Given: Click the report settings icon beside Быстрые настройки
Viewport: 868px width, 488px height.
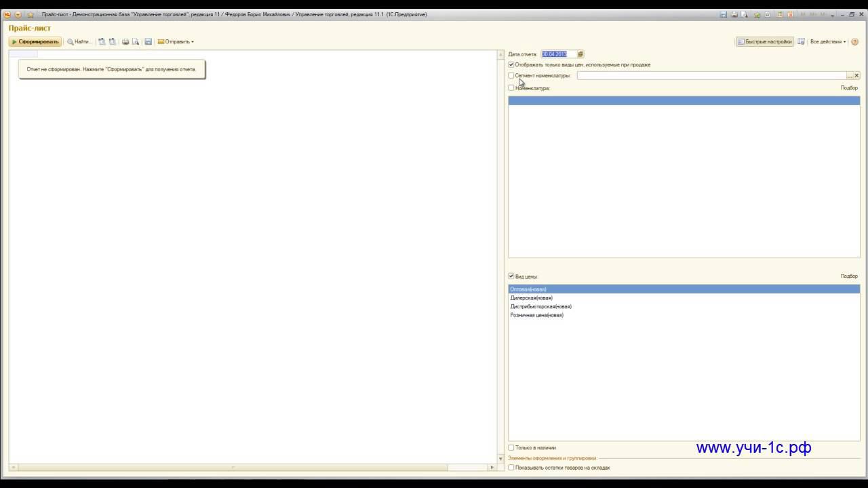Looking at the screenshot, I should pyautogui.click(x=802, y=42).
